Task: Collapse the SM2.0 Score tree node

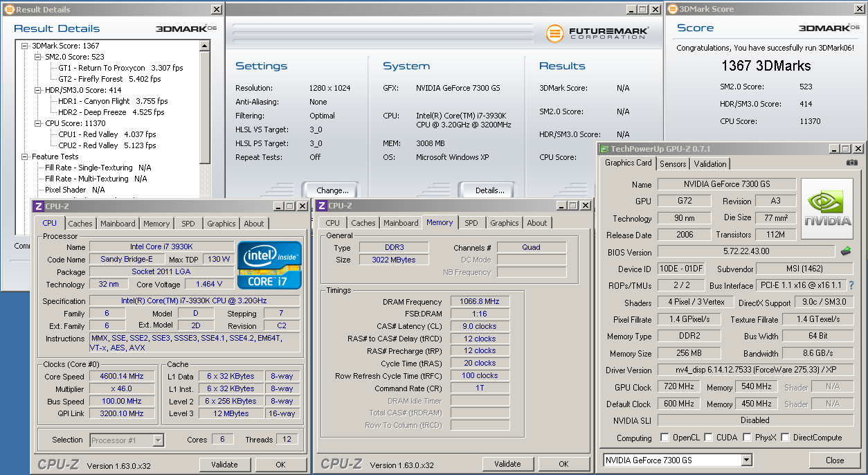Action: tap(38, 57)
